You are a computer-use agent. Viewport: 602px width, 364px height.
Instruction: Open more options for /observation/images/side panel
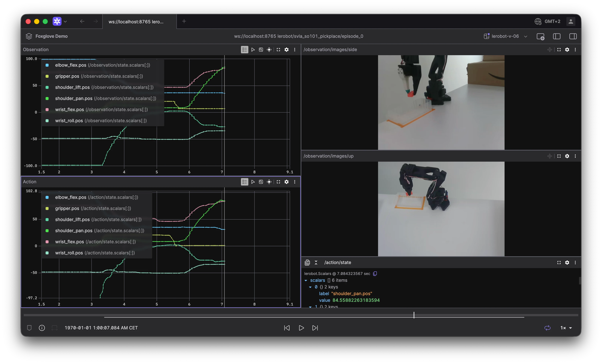[x=575, y=50]
